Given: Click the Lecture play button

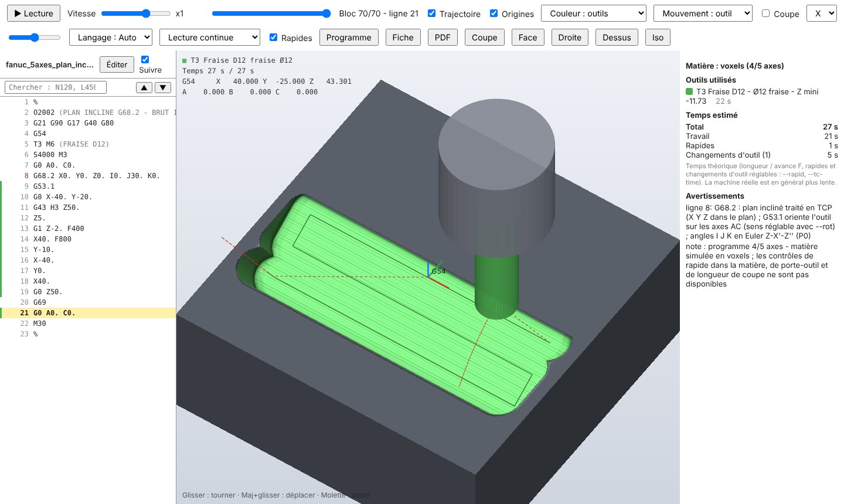Looking at the screenshot, I should [33, 13].
